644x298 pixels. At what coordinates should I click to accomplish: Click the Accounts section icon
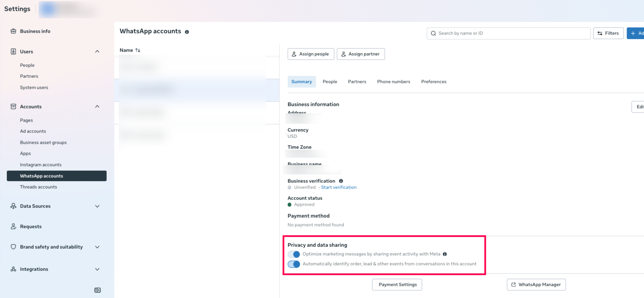13,106
